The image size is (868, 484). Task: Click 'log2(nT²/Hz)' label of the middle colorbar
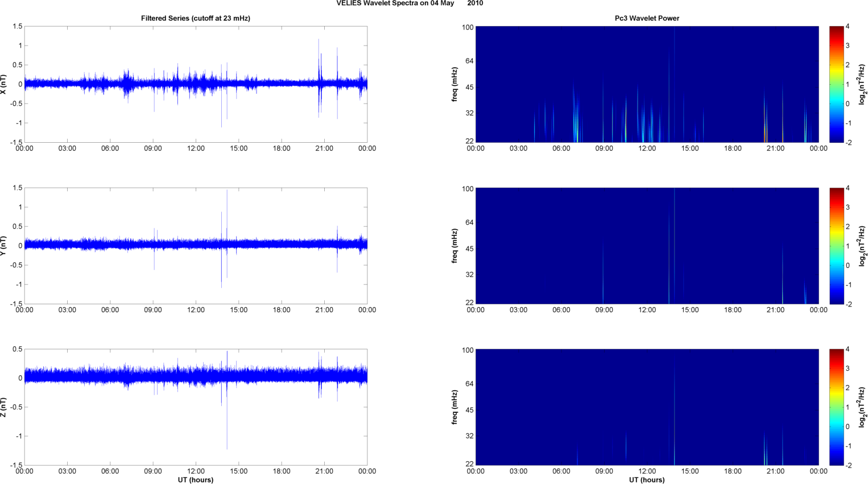[862, 246]
